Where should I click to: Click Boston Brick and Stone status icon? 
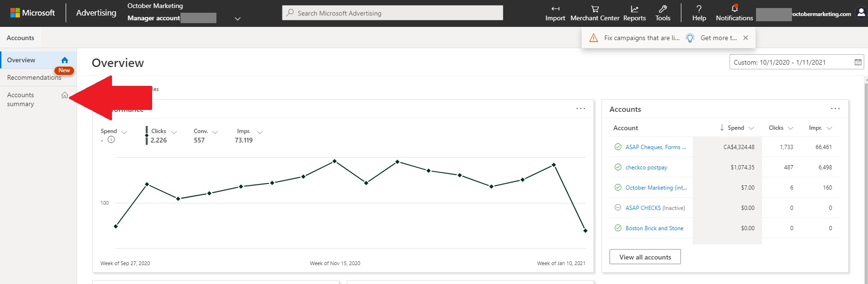[618, 228]
